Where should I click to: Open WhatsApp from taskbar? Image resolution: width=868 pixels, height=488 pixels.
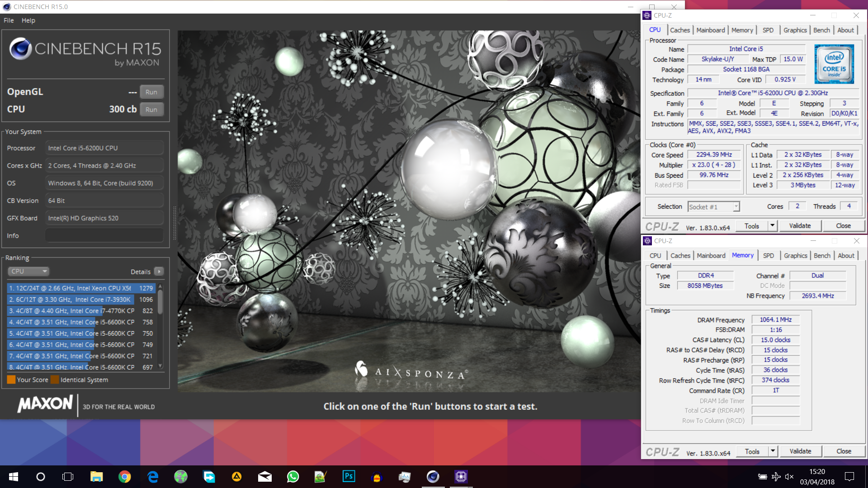click(x=293, y=477)
